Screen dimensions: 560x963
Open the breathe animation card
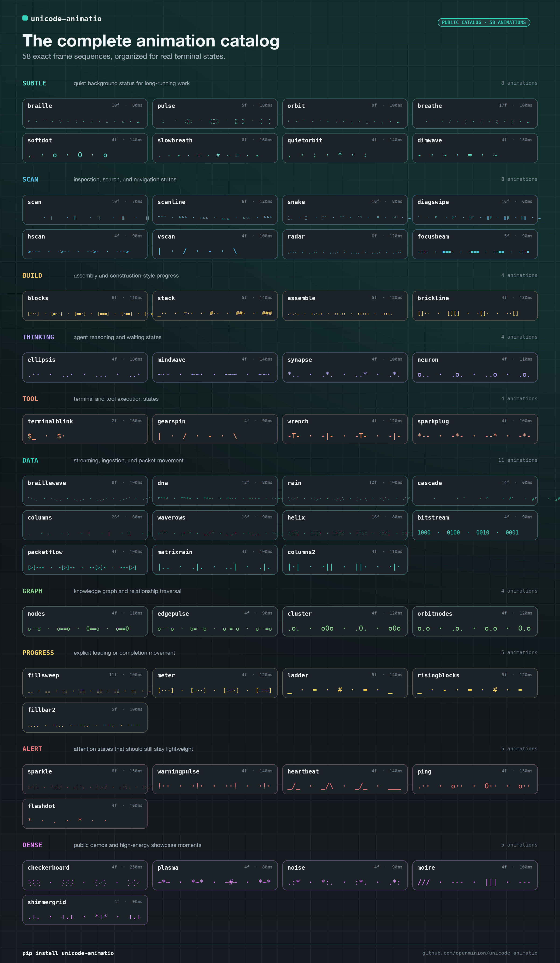[x=475, y=113]
